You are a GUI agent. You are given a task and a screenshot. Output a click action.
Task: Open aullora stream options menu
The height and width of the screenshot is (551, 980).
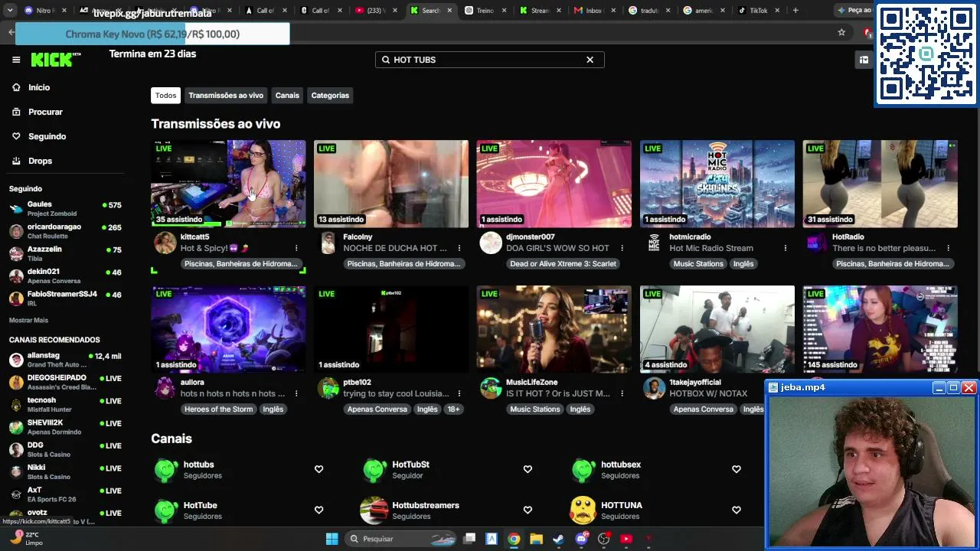click(x=296, y=393)
